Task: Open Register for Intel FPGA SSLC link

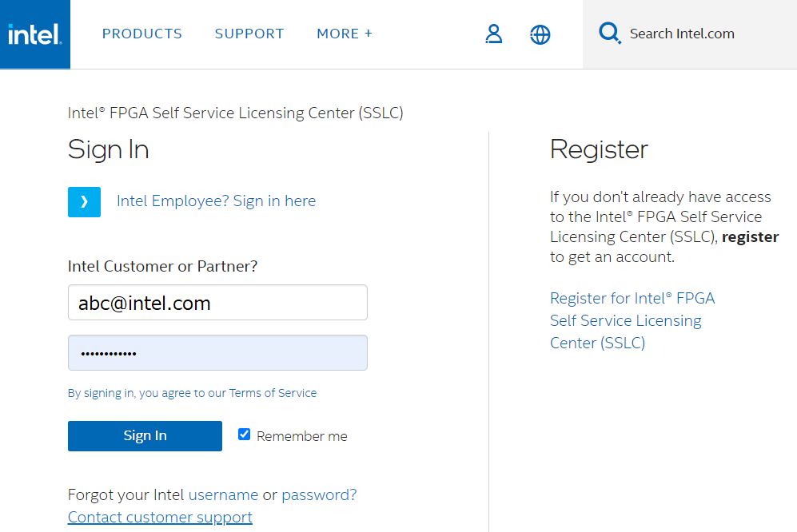Action: tap(632, 320)
